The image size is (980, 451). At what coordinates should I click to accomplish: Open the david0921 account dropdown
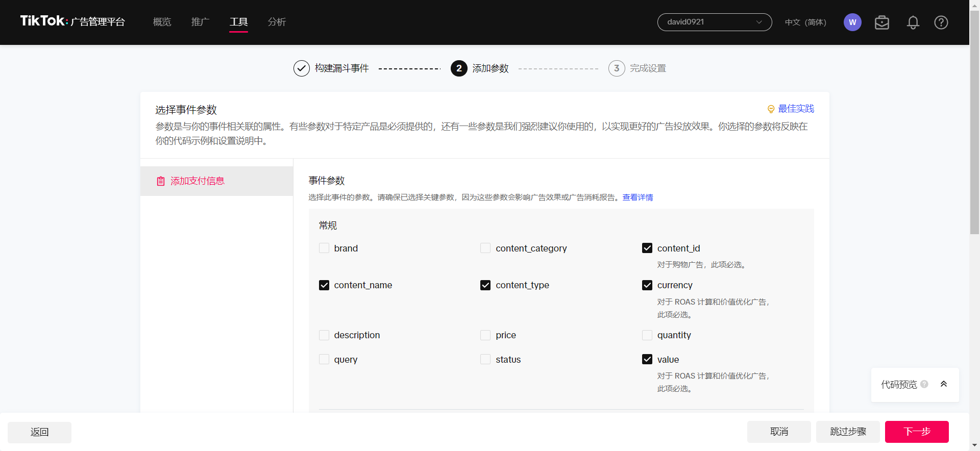point(715,22)
